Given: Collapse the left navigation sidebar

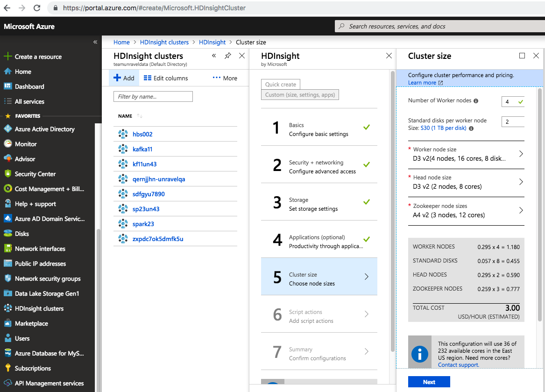Looking at the screenshot, I should [95, 42].
